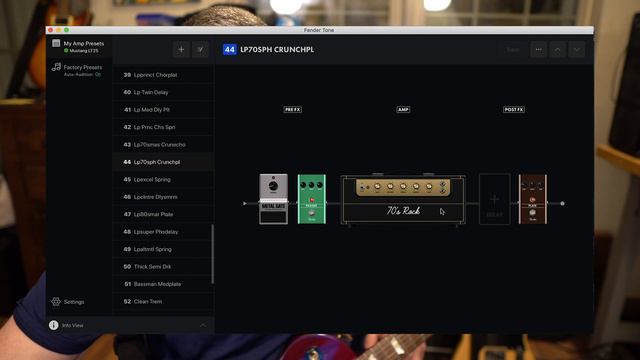The image size is (640, 360).
Task: Select preset 47 Lp80smar Plate
Action: coord(163,214)
